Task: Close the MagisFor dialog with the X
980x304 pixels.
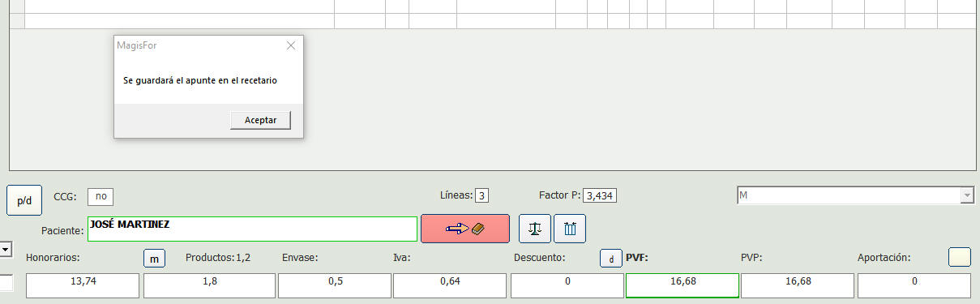Action: point(291,45)
